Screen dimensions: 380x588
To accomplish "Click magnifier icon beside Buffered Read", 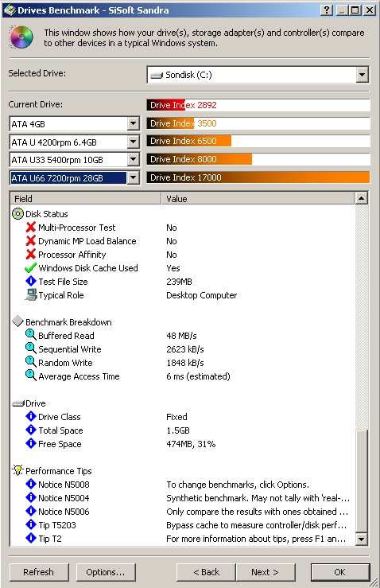I will (31, 335).
